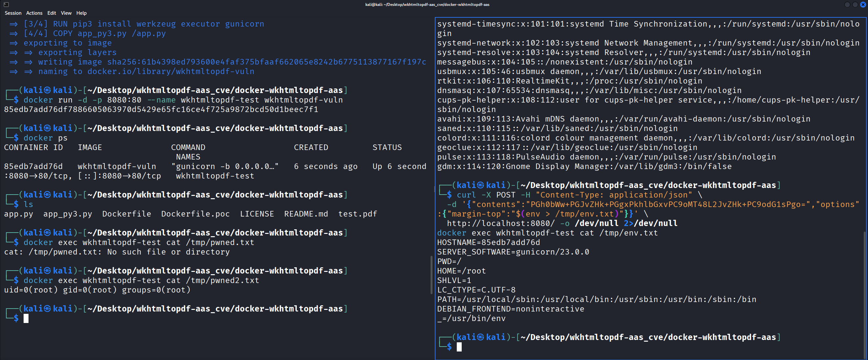
Task: Open the View menu
Action: [66, 13]
